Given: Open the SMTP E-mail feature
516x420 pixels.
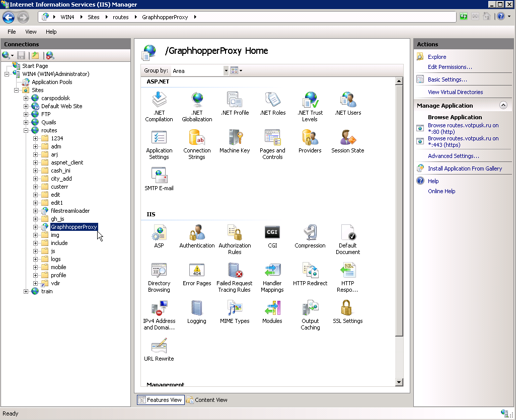Looking at the screenshot, I should [159, 179].
